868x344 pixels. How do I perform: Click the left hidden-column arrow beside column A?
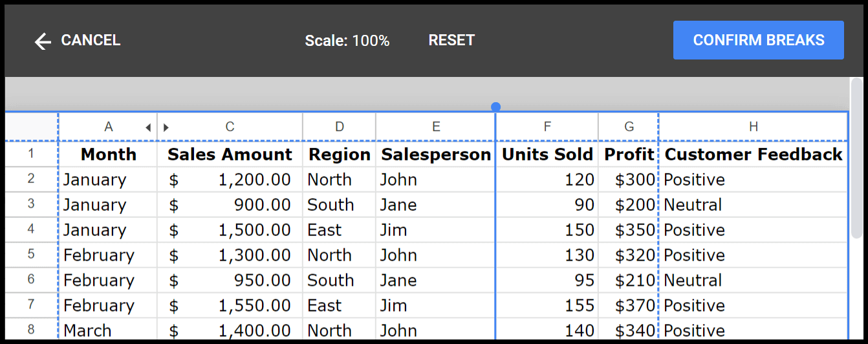(148, 128)
